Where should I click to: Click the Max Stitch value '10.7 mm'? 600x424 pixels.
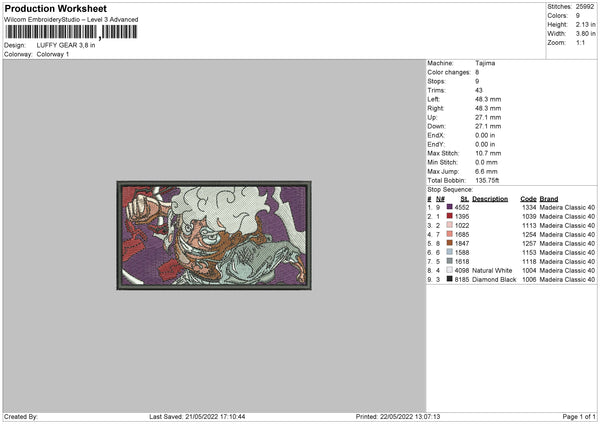click(x=488, y=153)
